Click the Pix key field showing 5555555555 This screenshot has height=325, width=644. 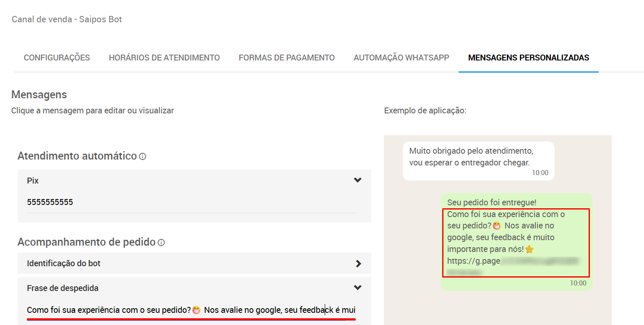click(191, 202)
